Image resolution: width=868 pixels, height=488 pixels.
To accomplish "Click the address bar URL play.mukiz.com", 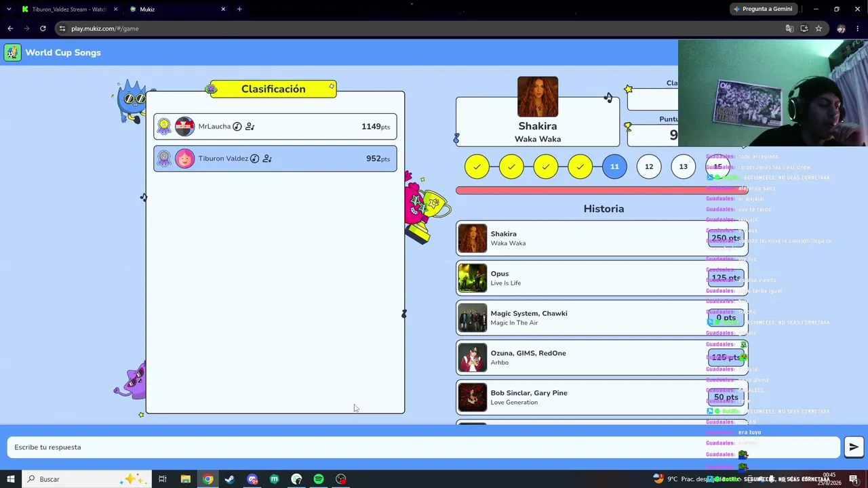I will [105, 28].
